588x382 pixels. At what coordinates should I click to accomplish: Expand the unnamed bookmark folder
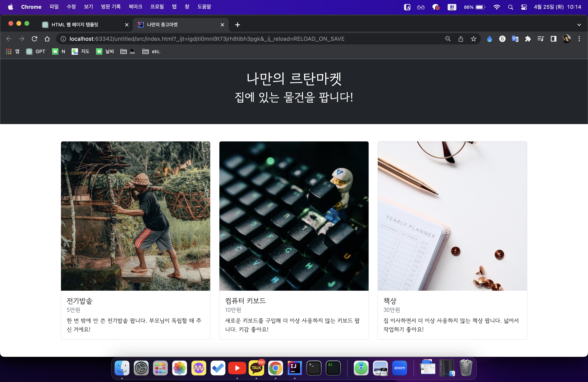tap(127, 51)
